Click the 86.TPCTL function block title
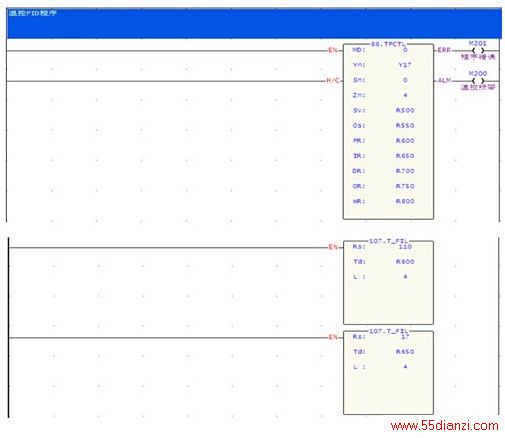505x438 pixels. point(388,44)
